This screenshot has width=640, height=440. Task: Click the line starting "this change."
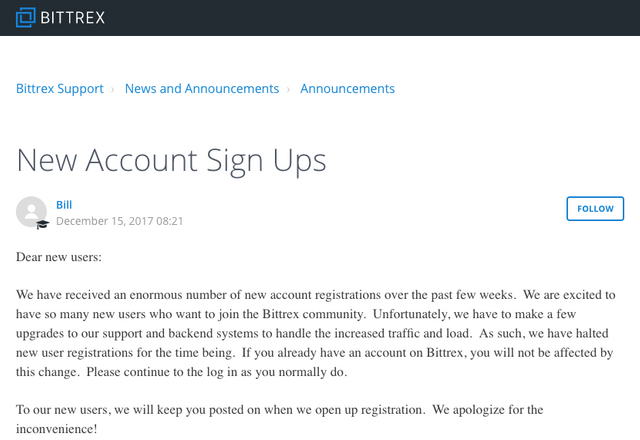tap(182, 371)
